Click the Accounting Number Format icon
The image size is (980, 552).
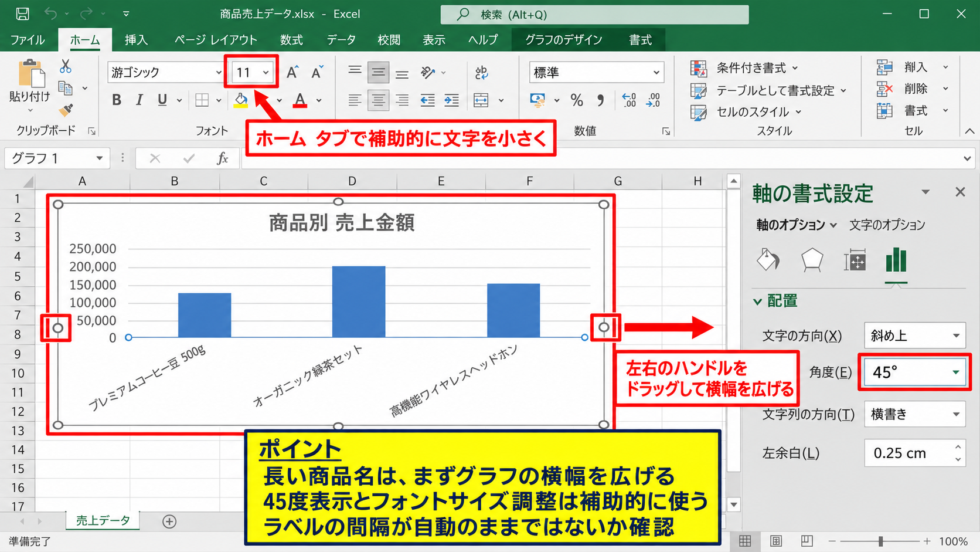[x=537, y=100]
